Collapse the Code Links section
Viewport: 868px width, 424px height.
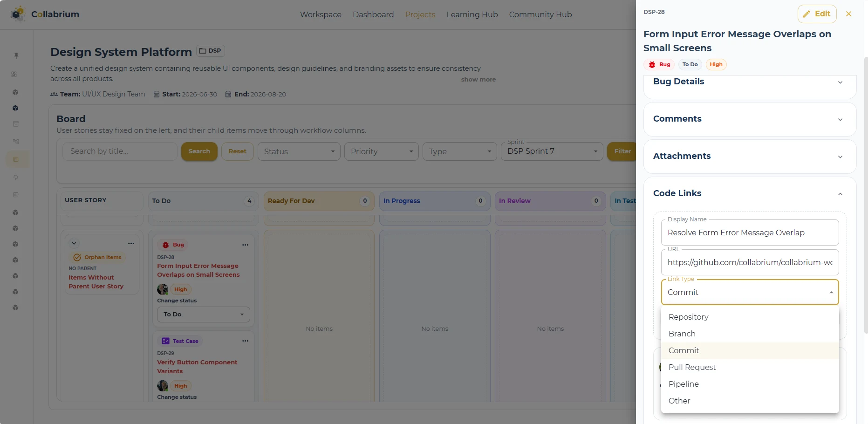[840, 194]
